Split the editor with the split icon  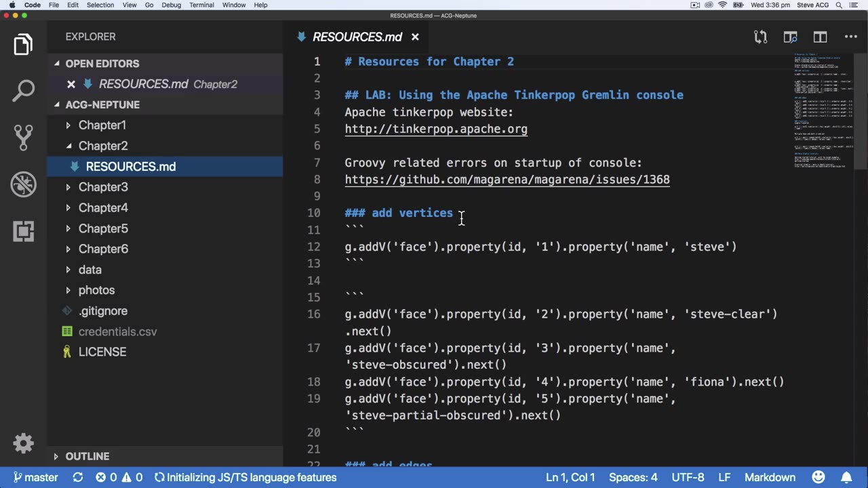click(820, 37)
